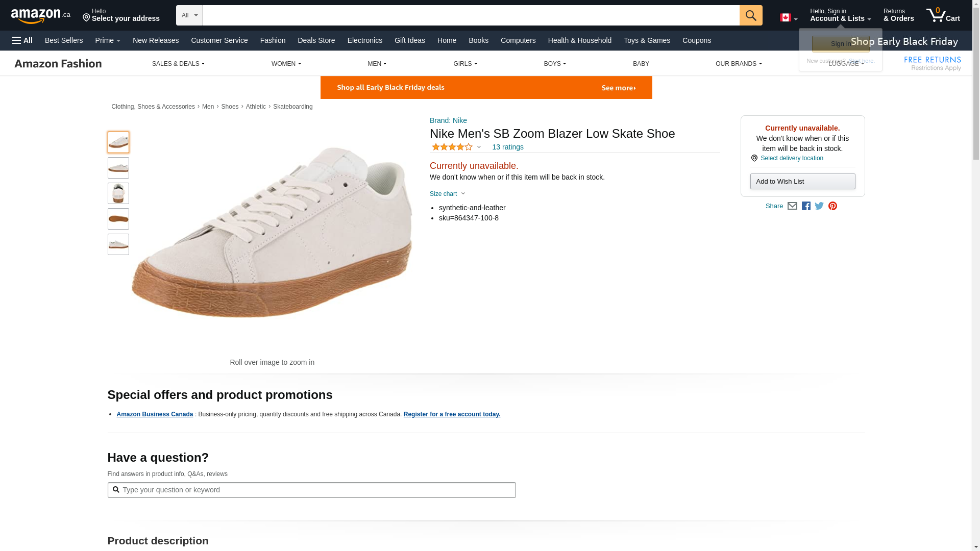This screenshot has height=551, width=980.
Task: Expand the Size chart dropdown
Action: point(448,194)
